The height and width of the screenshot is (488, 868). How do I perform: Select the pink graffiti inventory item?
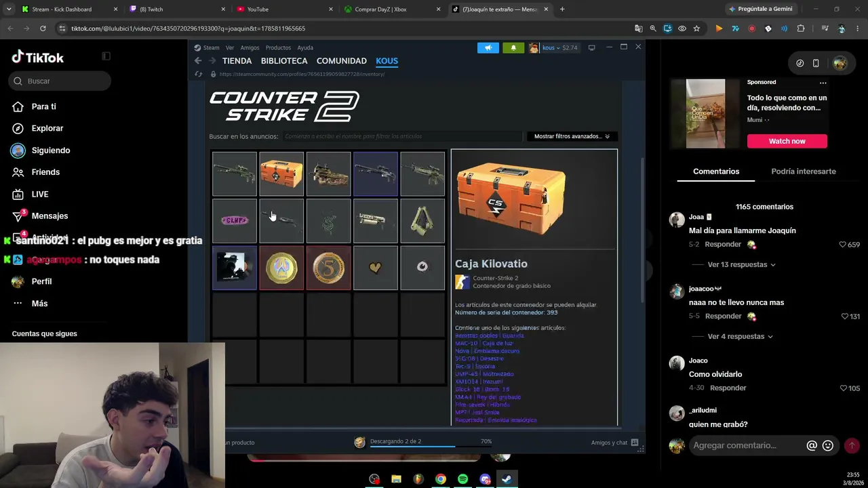(235, 221)
